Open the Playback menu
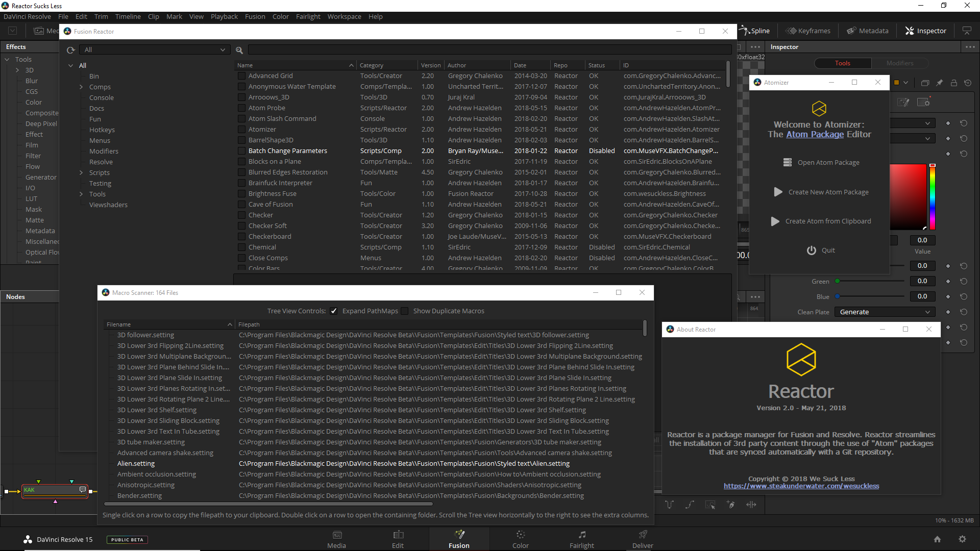This screenshot has height=551, width=980. (x=224, y=17)
